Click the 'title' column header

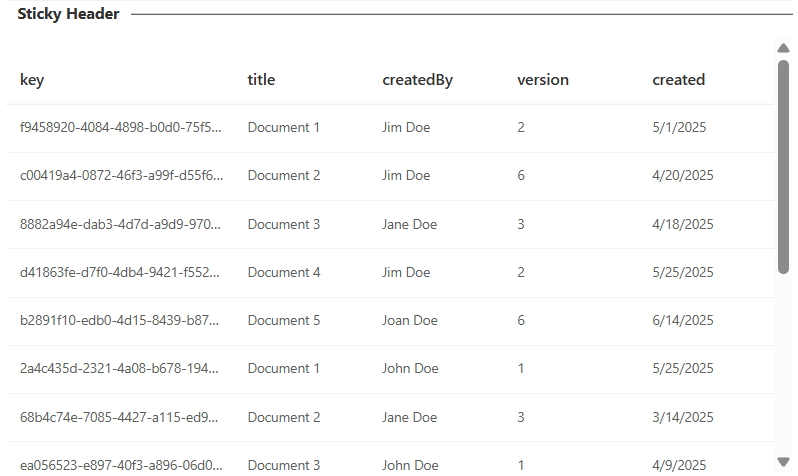pyautogui.click(x=261, y=80)
